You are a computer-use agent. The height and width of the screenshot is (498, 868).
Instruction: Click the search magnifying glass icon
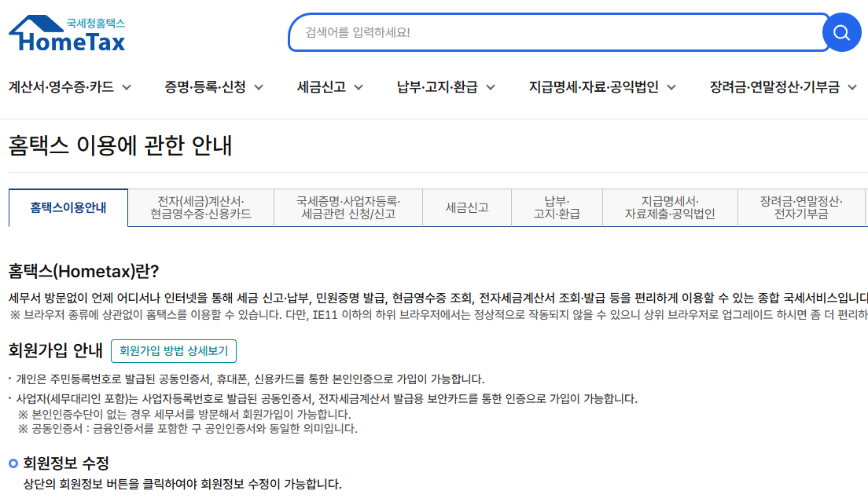841,32
